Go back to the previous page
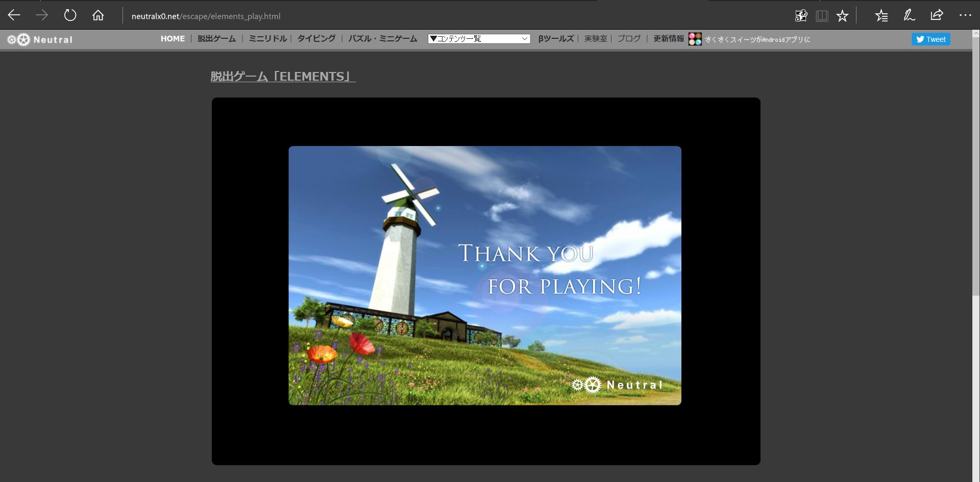980x482 pixels. point(14,15)
